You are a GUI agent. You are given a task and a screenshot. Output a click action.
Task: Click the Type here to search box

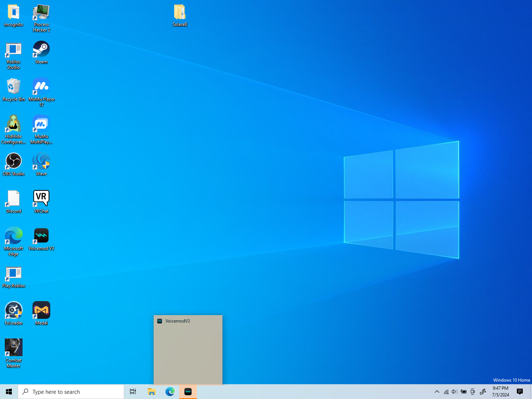point(71,392)
